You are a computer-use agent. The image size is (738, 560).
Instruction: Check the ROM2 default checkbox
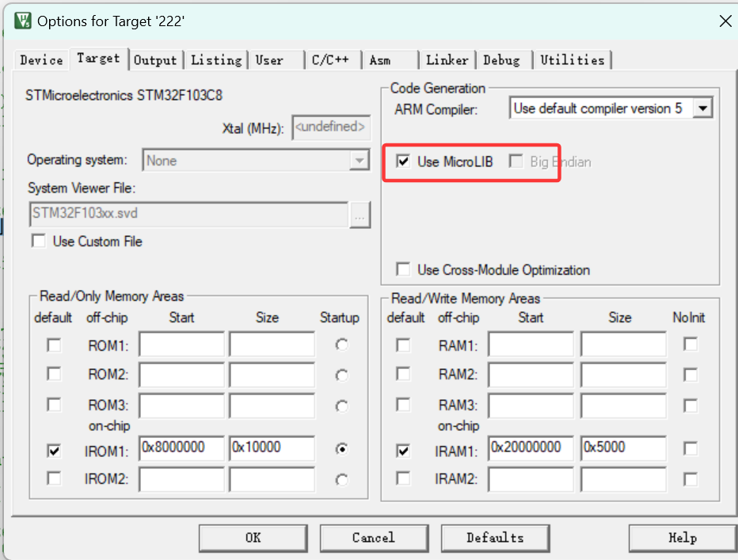(54, 374)
